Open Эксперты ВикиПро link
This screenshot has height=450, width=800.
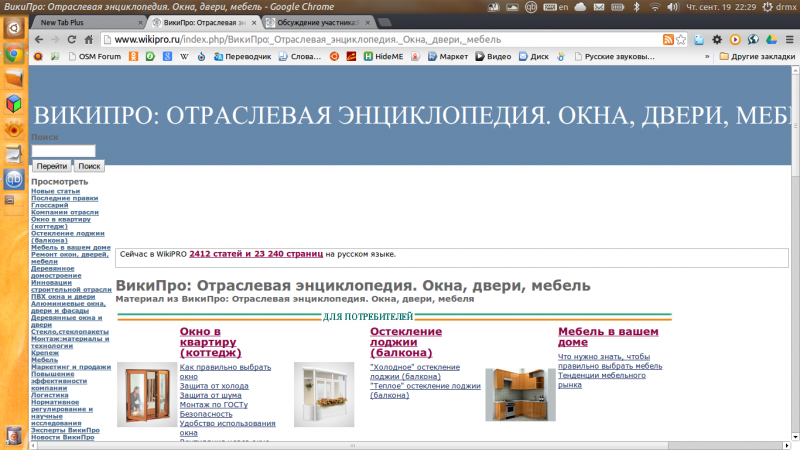tap(65, 430)
